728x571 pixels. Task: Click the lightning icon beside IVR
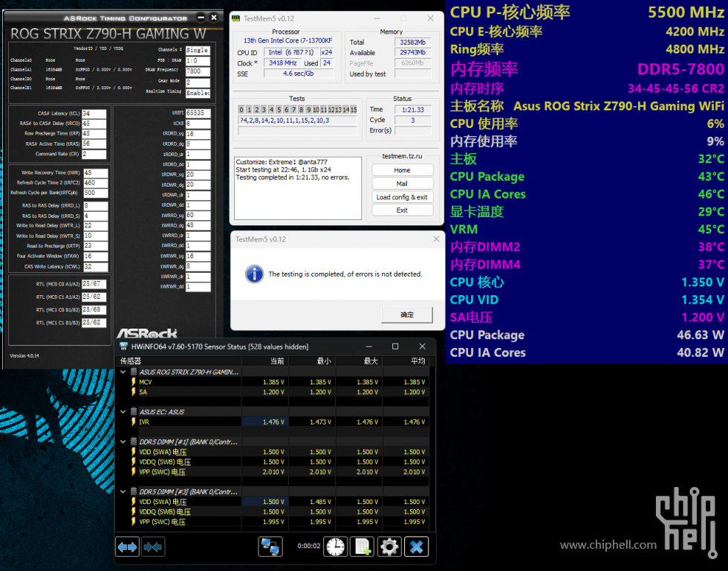point(134,422)
